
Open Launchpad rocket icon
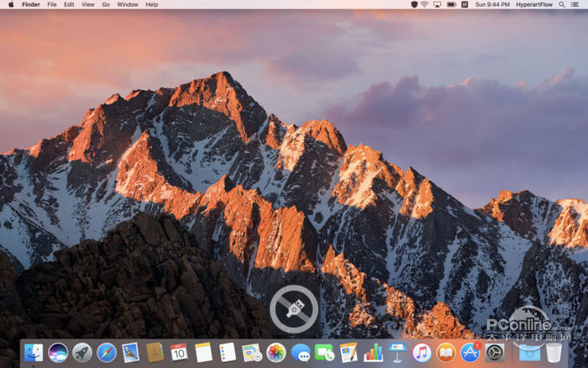pyautogui.click(x=82, y=353)
